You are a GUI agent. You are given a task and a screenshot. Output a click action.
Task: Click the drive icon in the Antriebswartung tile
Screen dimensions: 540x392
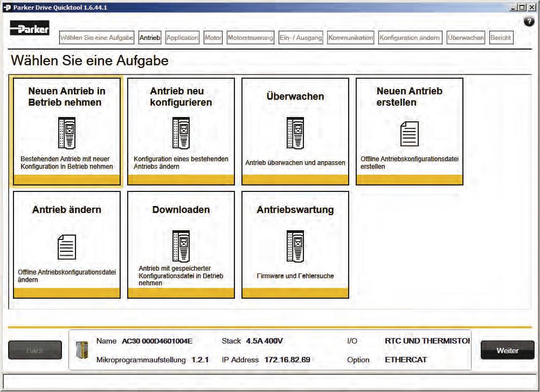pyautogui.click(x=295, y=246)
